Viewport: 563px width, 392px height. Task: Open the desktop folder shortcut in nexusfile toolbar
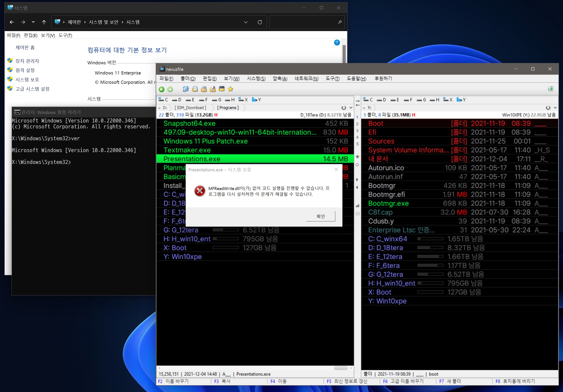click(x=186, y=89)
